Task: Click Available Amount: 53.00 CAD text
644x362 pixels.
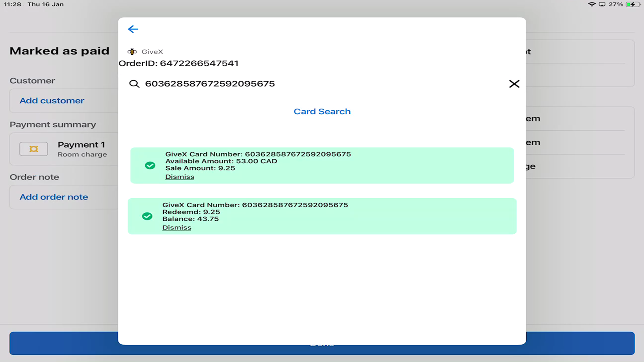Action: click(221, 161)
